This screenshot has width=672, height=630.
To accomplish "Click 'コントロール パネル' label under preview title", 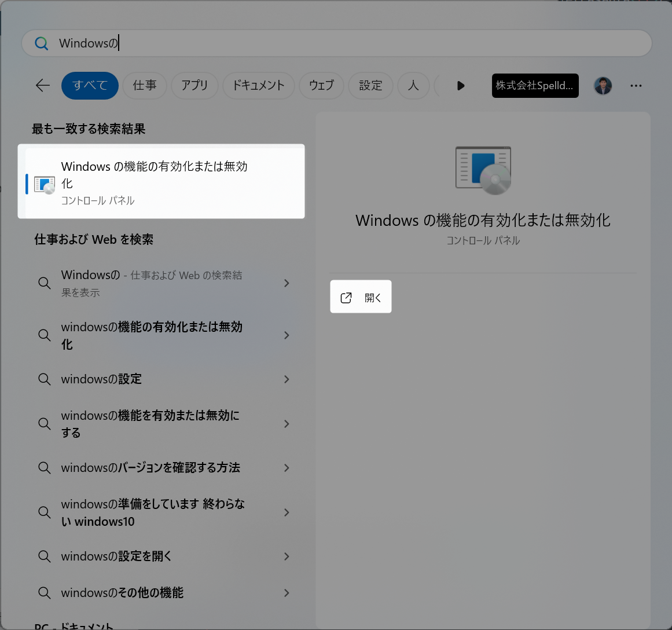I will point(483,240).
